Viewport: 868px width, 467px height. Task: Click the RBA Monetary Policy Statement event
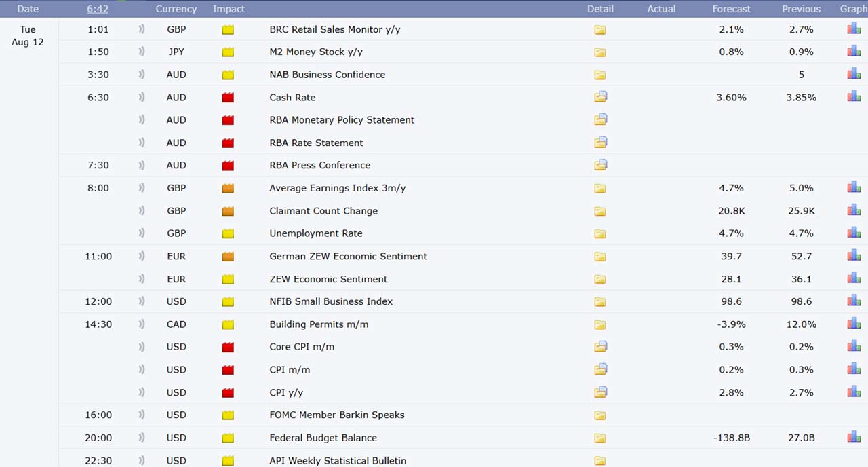[342, 120]
